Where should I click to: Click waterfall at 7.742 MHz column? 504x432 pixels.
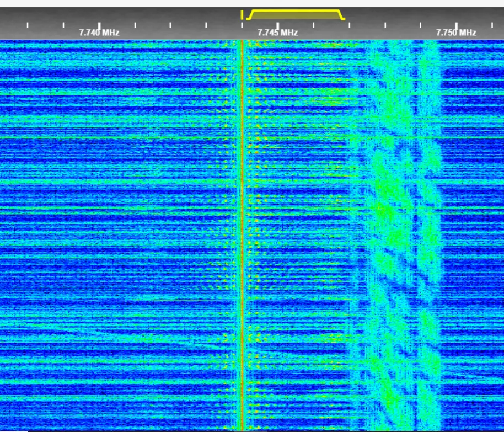170,221
